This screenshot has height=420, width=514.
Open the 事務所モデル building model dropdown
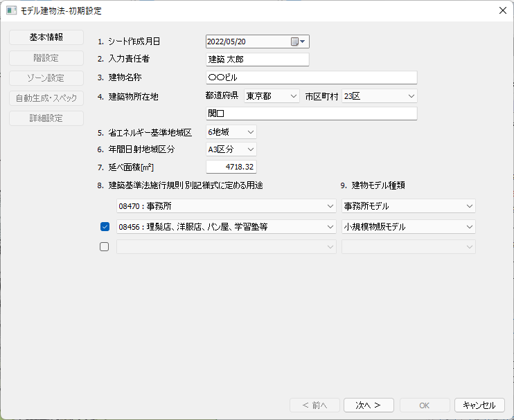[x=409, y=206]
